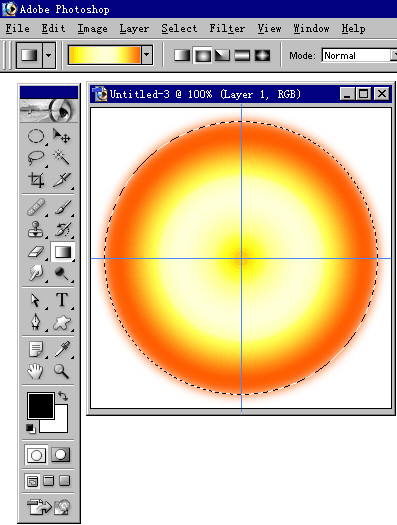This screenshot has height=525, width=397.
Task: Click the black foreground color swatch
Action: pyautogui.click(x=41, y=406)
